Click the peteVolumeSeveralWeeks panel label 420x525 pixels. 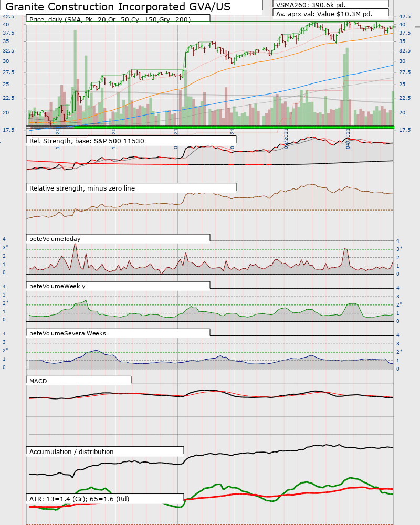point(68,333)
